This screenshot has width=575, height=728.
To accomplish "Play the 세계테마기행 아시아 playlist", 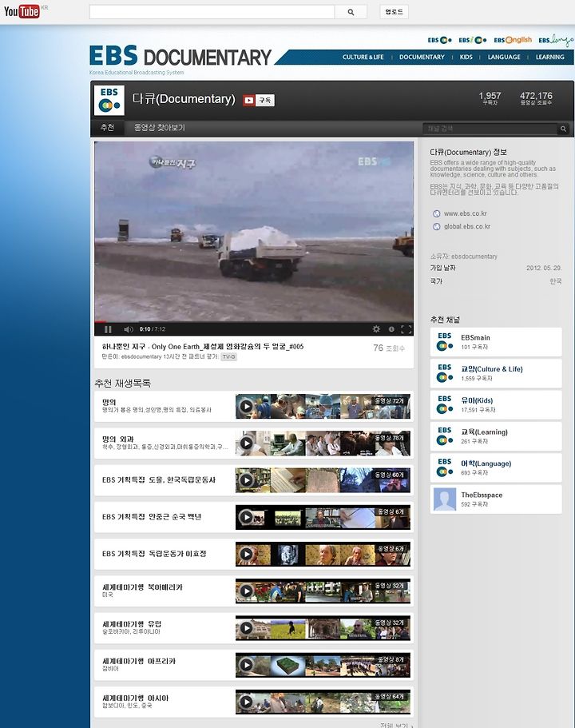I will tap(246, 702).
